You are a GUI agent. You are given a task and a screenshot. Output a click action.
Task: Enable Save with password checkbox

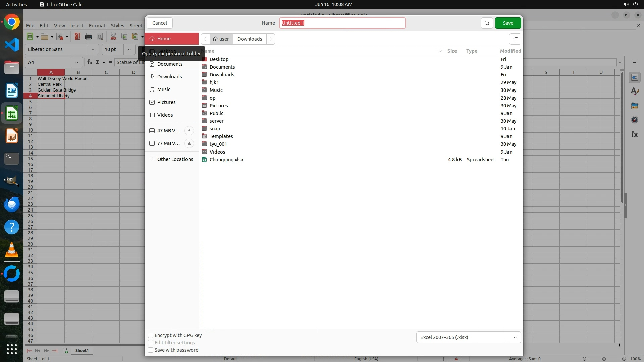point(151,350)
